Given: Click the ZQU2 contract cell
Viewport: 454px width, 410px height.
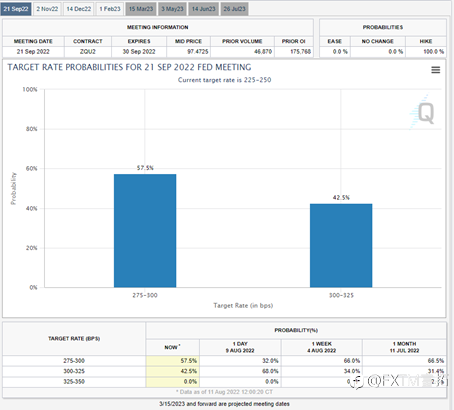Looking at the screenshot, I should (x=88, y=52).
